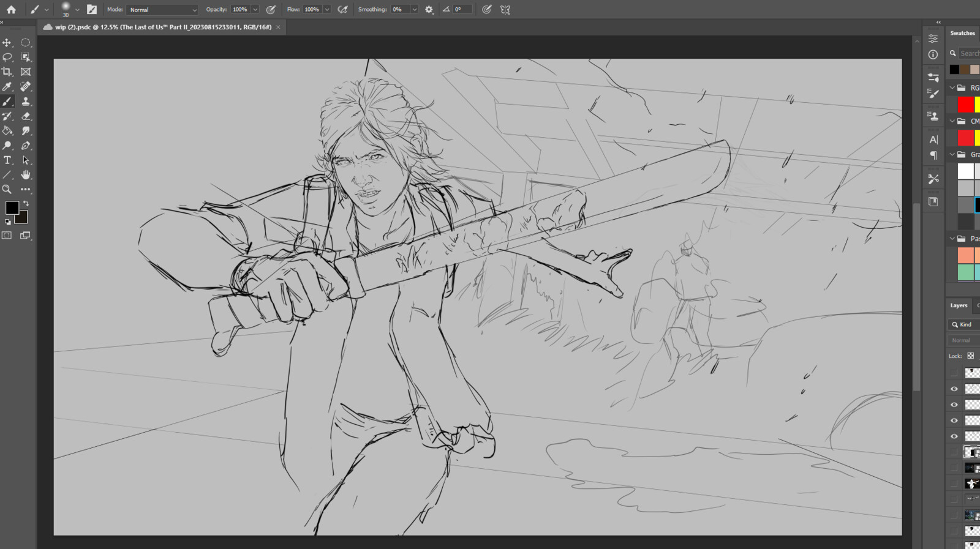Select the Clone Stamp tool
The height and width of the screenshot is (549, 980).
[26, 102]
